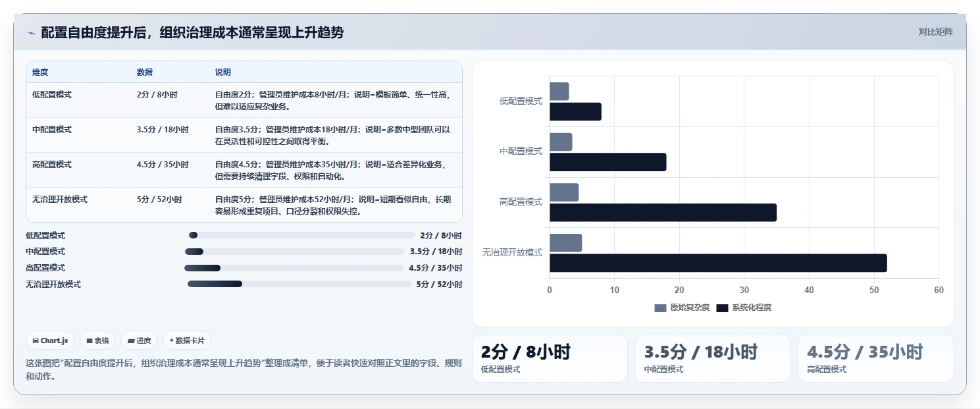Open the 4.5分 / 35小时 data card
980x409 pixels.
click(x=875, y=358)
